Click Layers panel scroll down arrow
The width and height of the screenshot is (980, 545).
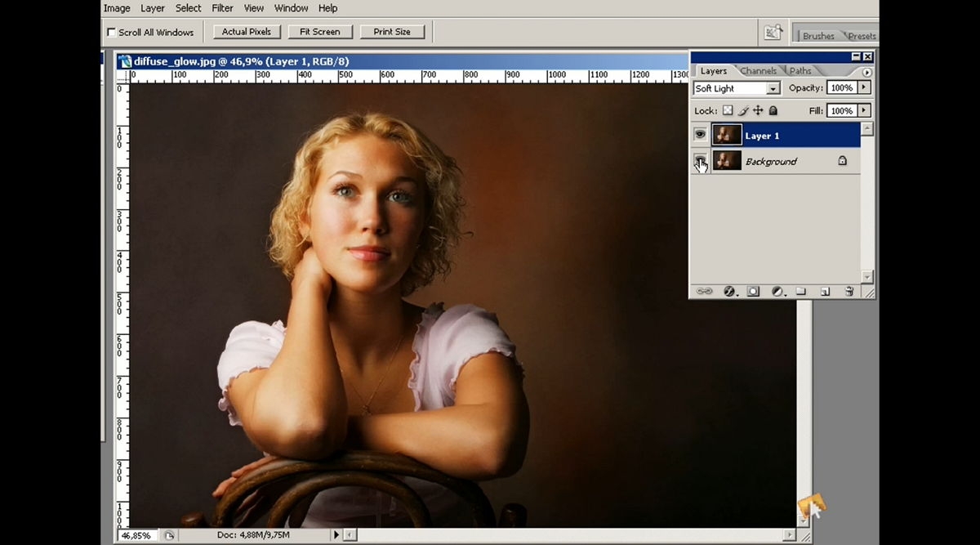pyautogui.click(x=867, y=276)
